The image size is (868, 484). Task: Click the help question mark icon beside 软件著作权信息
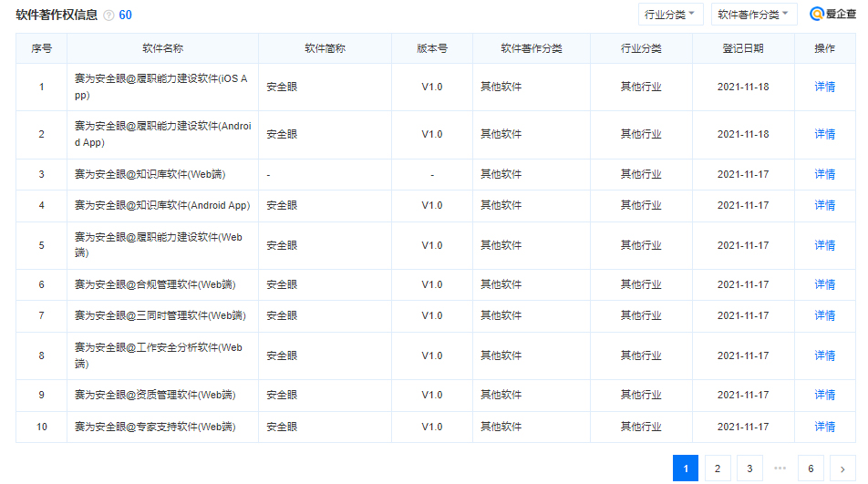(109, 15)
